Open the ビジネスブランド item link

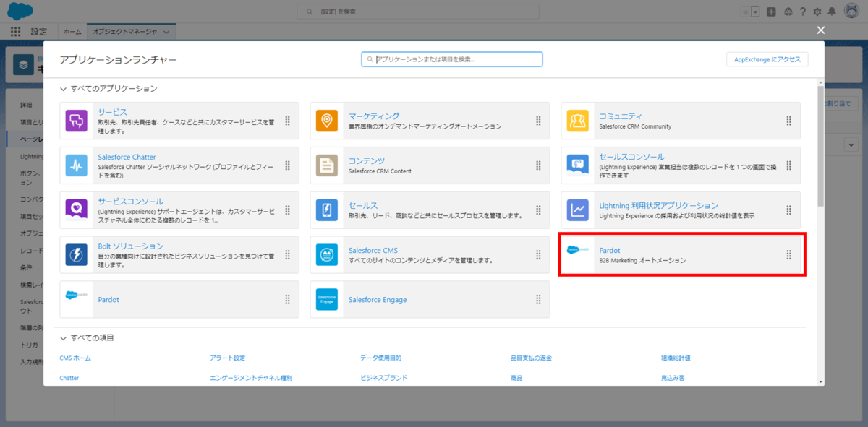pyautogui.click(x=383, y=378)
